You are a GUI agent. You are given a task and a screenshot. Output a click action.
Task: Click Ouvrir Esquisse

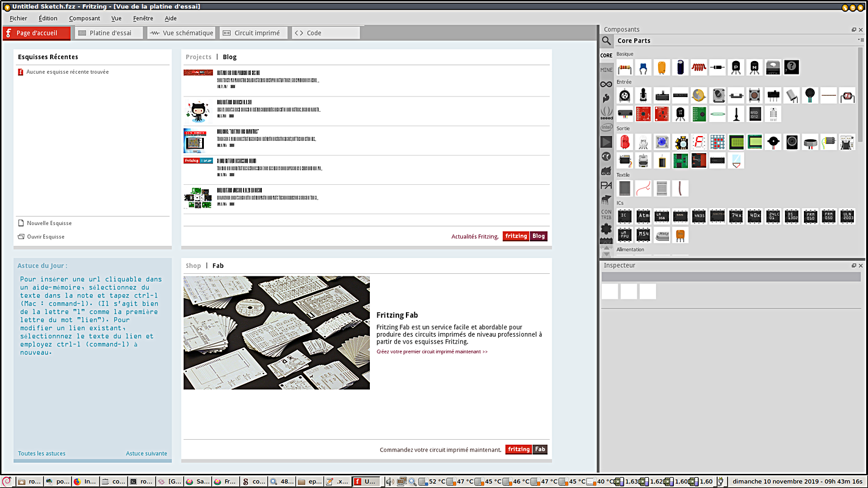[x=41, y=237]
